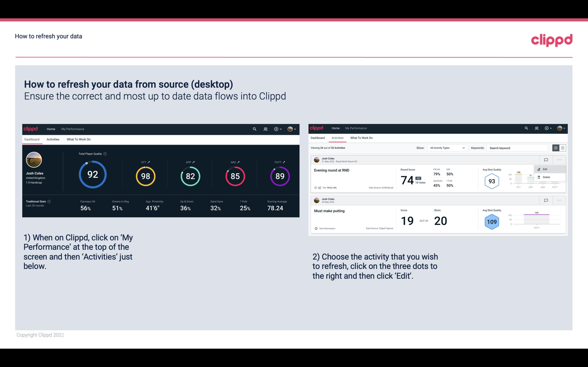588x367 pixels.
Task: Select the Activities tab under My Performance
Action: 53,139
